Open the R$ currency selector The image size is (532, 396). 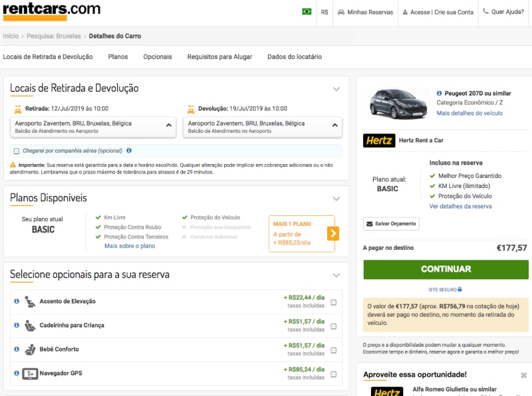325,12
